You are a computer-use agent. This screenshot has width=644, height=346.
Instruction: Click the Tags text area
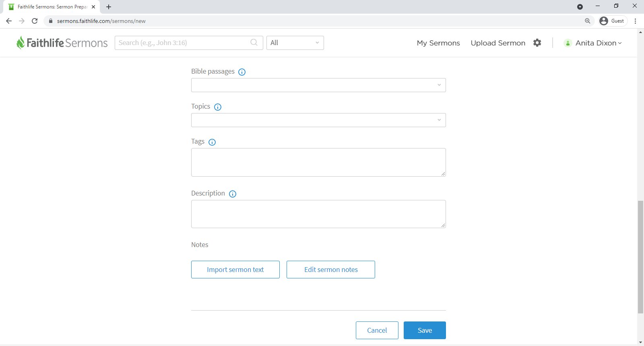[318, 162]
